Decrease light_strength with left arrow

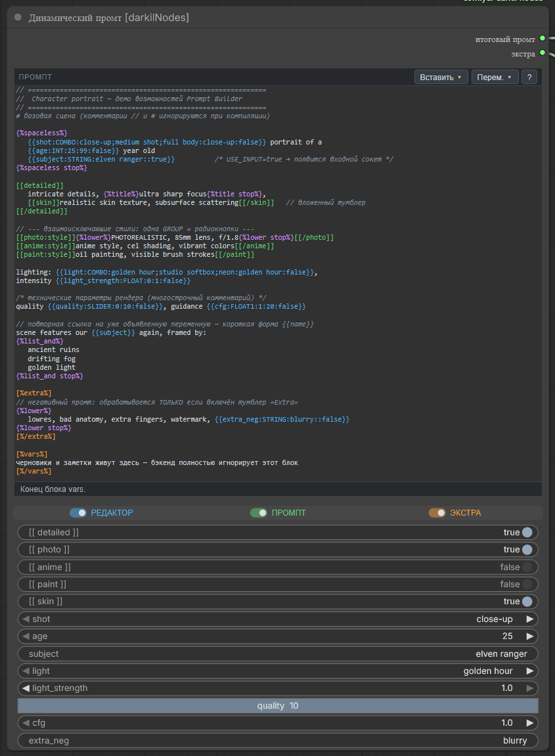pyautogui.click(x=26, y=688)
